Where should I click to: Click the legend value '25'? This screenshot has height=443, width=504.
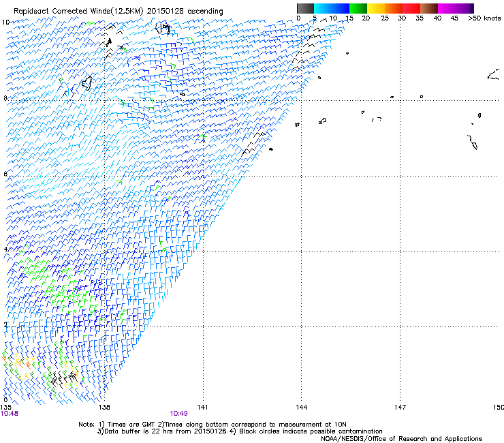click(x=385, y=18)
